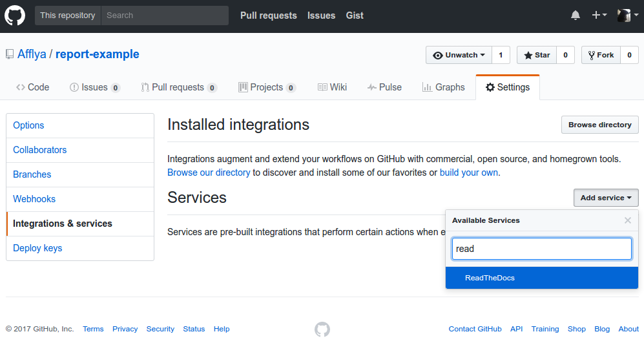Screen dimensions: 644x345
Task: Open the Projects tab
Action: tap(267, 87)
